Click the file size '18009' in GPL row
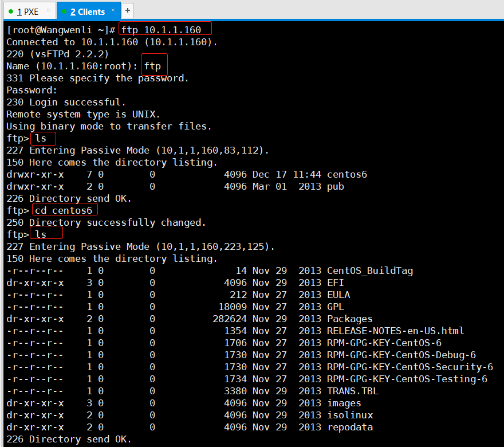 (x=233, y=307)
